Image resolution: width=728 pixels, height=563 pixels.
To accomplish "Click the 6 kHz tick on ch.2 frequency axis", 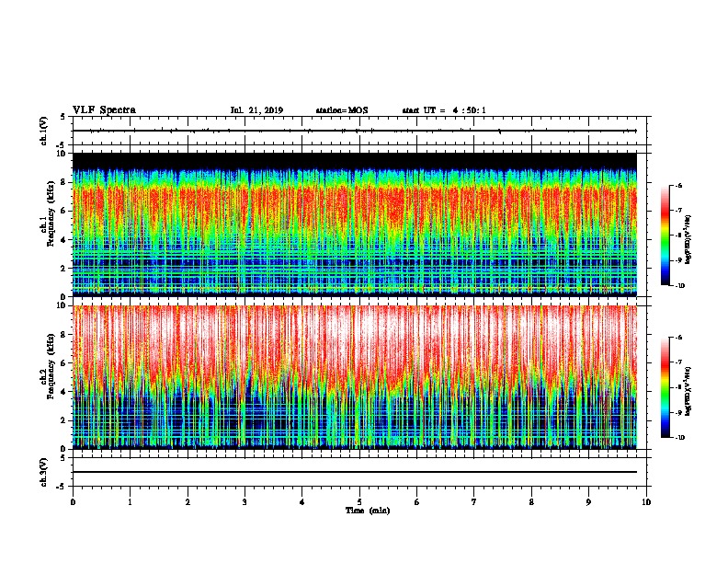I will point(64,363).
